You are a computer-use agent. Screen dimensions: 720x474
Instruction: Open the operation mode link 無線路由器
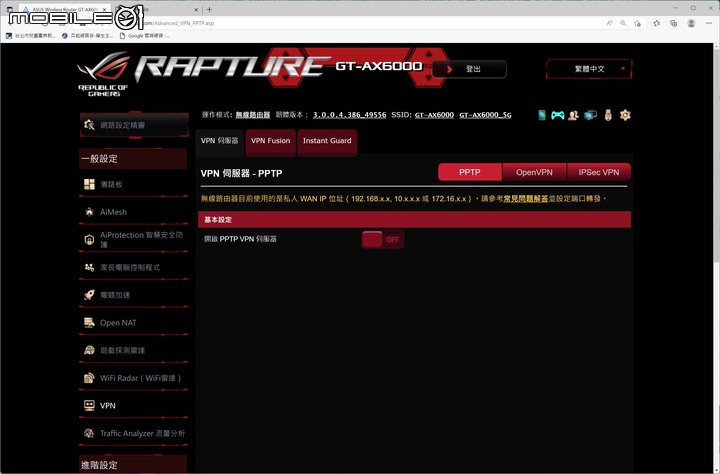253,115
